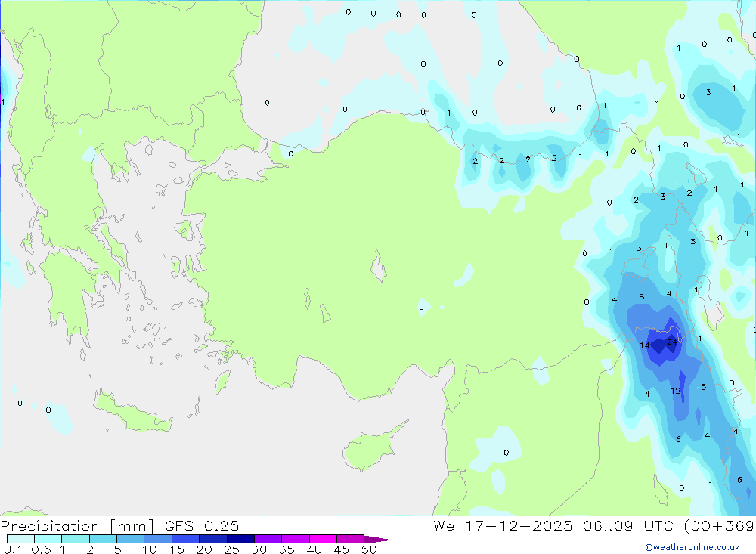Screen dimensions: 756x554
Task: Select legend swatch between 2 and 5
Action: click(x=103, y=539)
